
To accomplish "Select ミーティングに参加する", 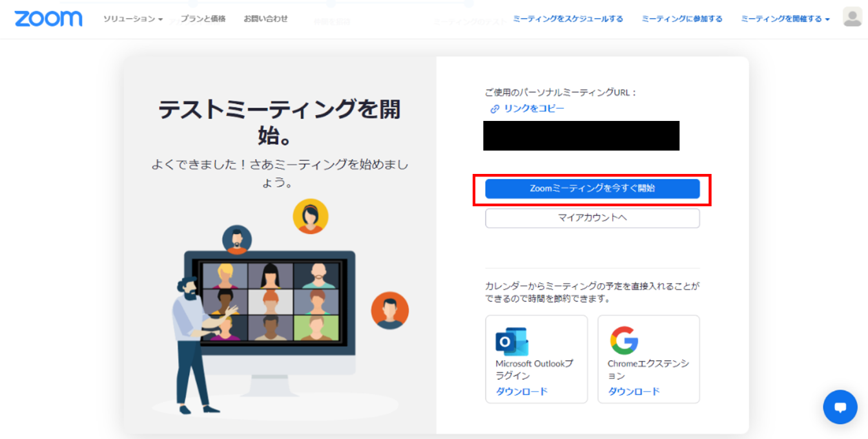I will [682, 19].
